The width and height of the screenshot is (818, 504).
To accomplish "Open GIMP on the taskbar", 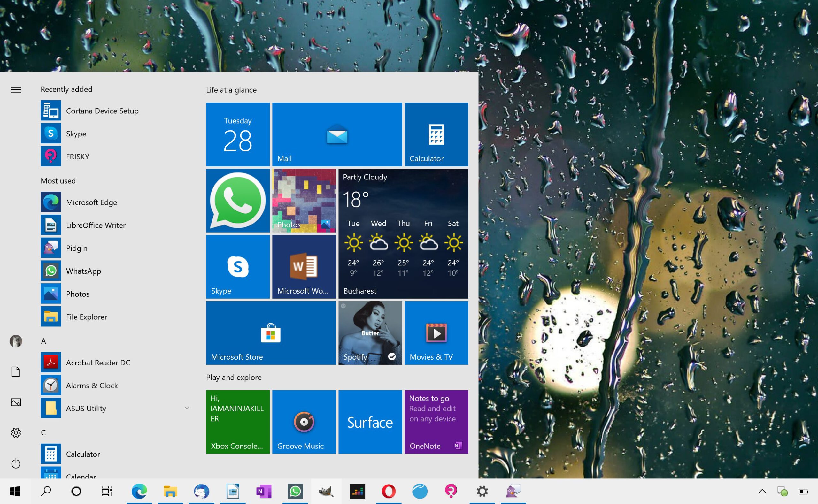I will pyautogui.click(x=326, y=491).
